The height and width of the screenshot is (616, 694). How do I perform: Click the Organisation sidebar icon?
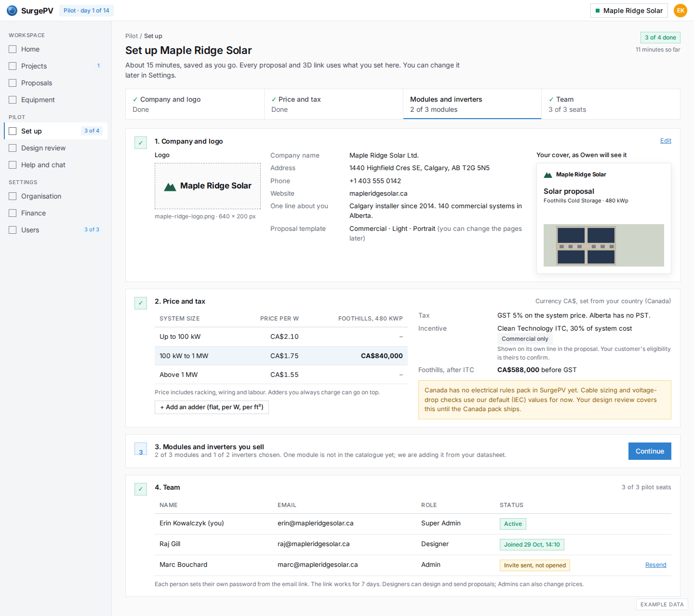13,196
